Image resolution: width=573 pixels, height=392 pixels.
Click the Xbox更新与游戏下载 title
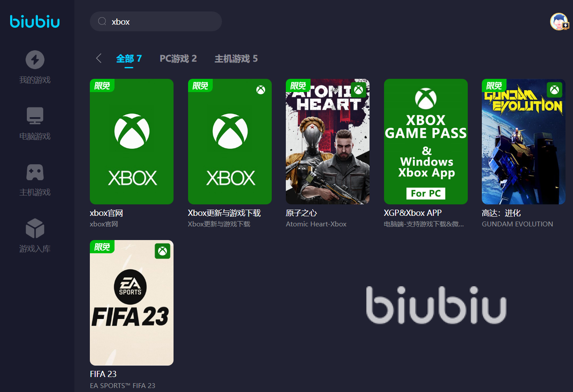point(224,213)
